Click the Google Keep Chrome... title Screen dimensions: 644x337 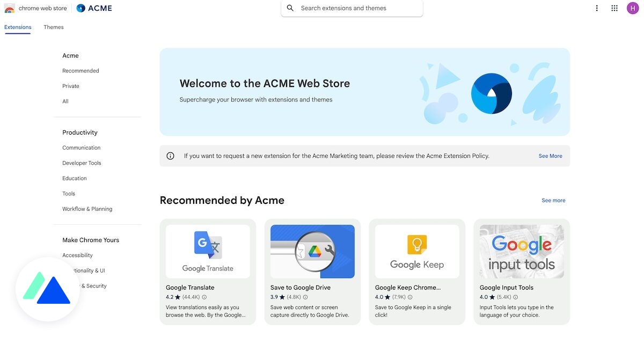[408, 288]
